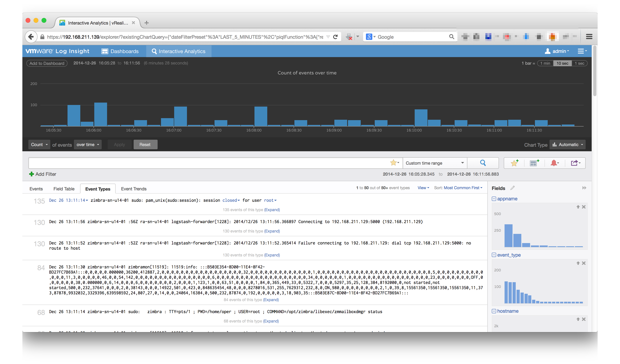The height and width of the screenshot is (364, 620).
Task: Set bar granularity to 1 min
Action: click(545, 63)
